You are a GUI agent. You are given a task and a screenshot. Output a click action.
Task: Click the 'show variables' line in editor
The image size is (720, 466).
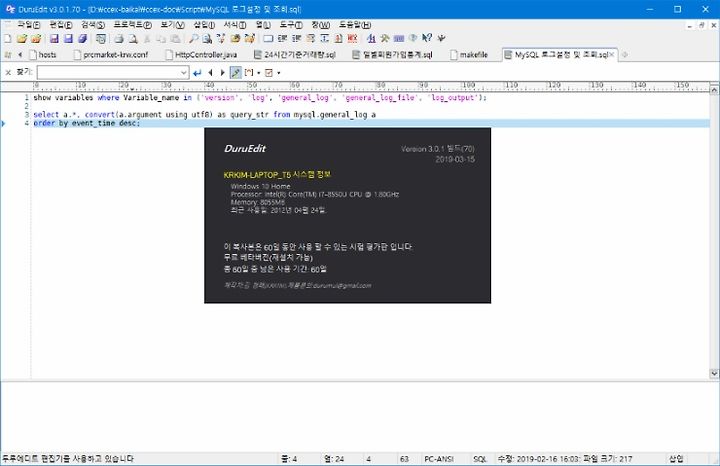[x=260, y=98]
